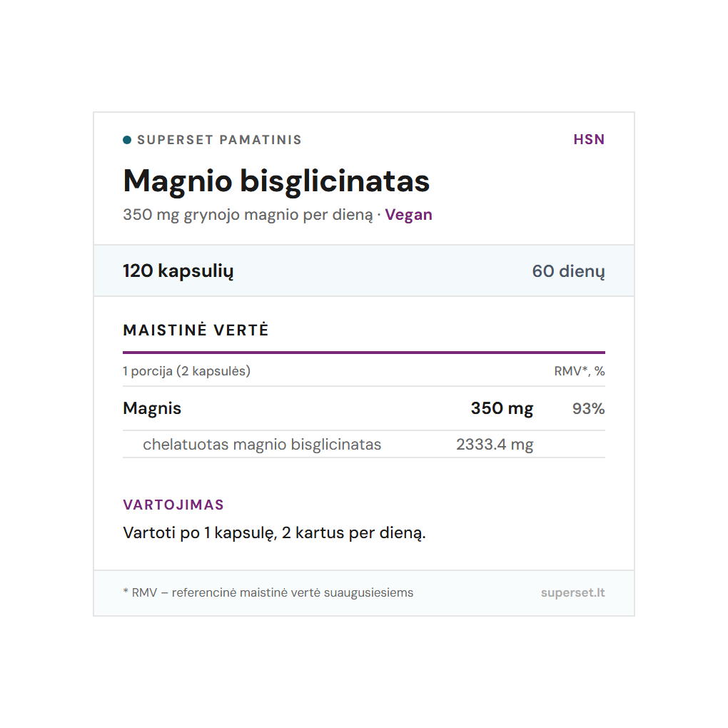
Task: Select the purple Vegan tag
Action: (408, 215)
